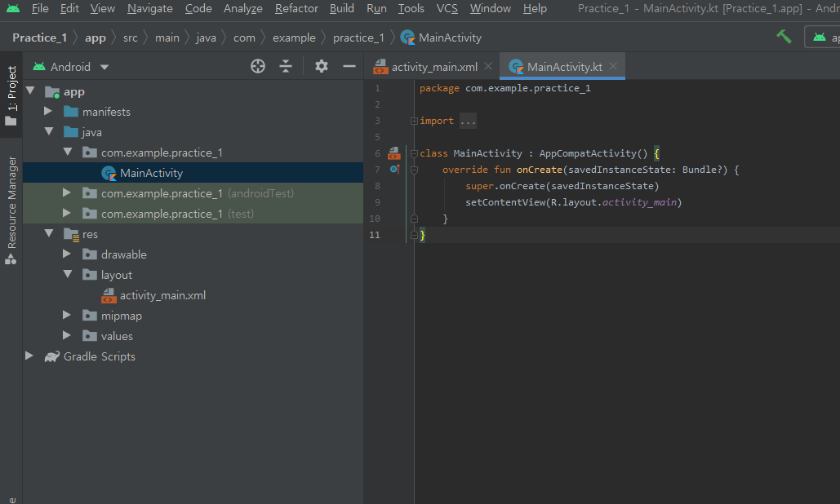
Task: Open the Help menu
Action: [x=535, y=8]
